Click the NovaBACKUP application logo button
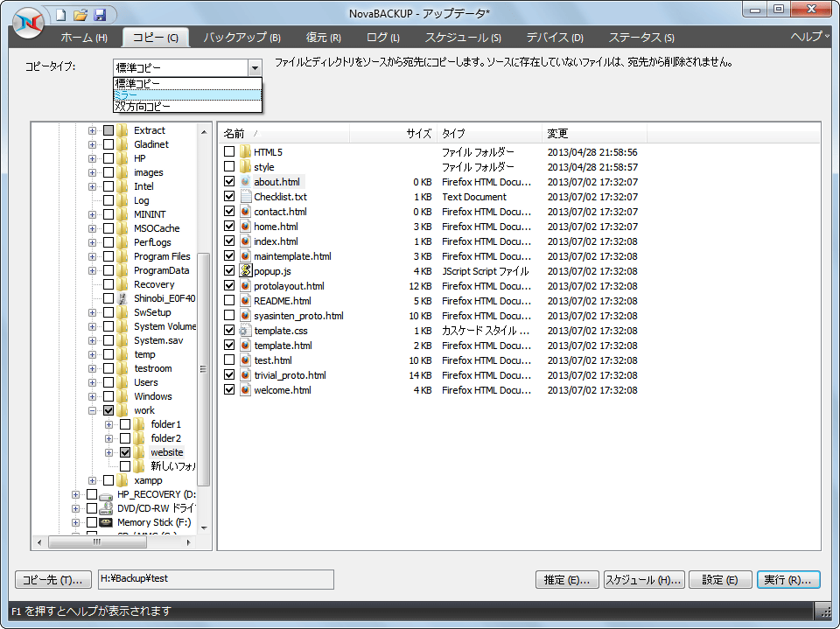The image size is (840, 629). [28, 23]
